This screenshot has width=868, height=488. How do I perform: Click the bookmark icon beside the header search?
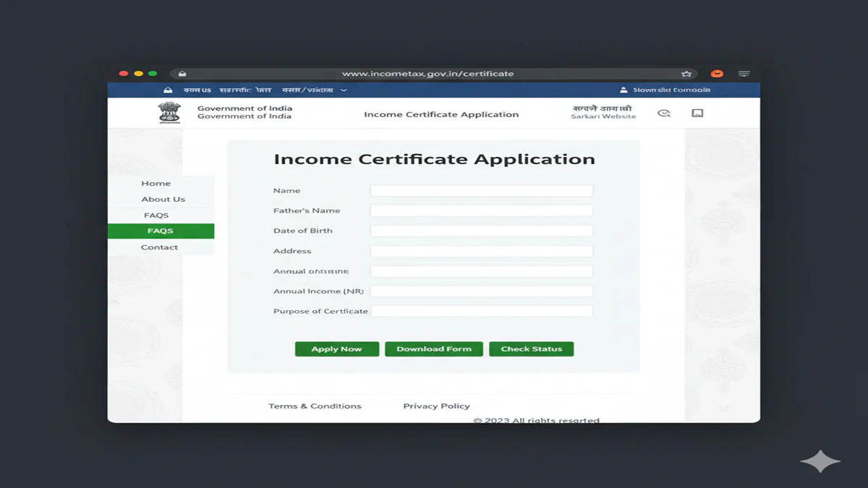[x=697, y=113]
